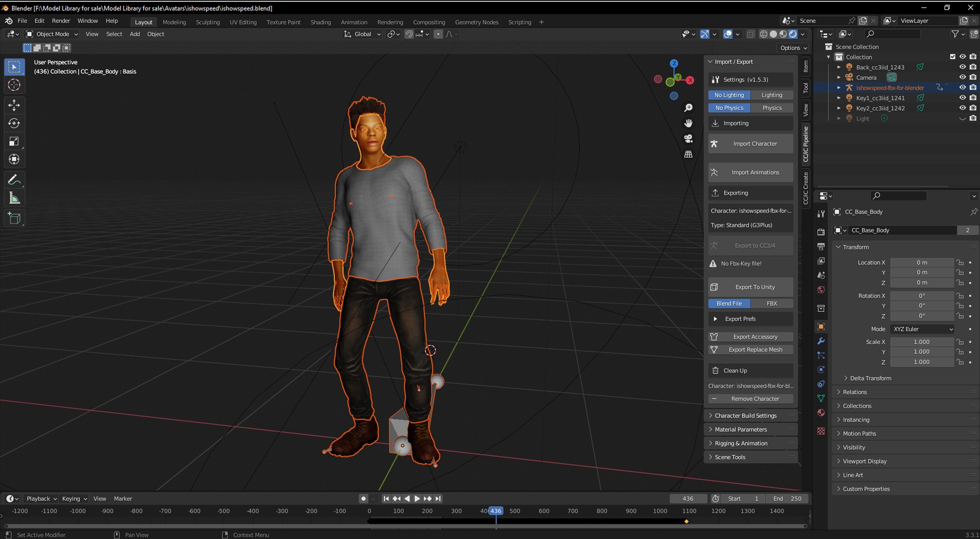Switch to Shading workspace tab
This screenshot has width=980, height=539.
click(x=320, y=22)
